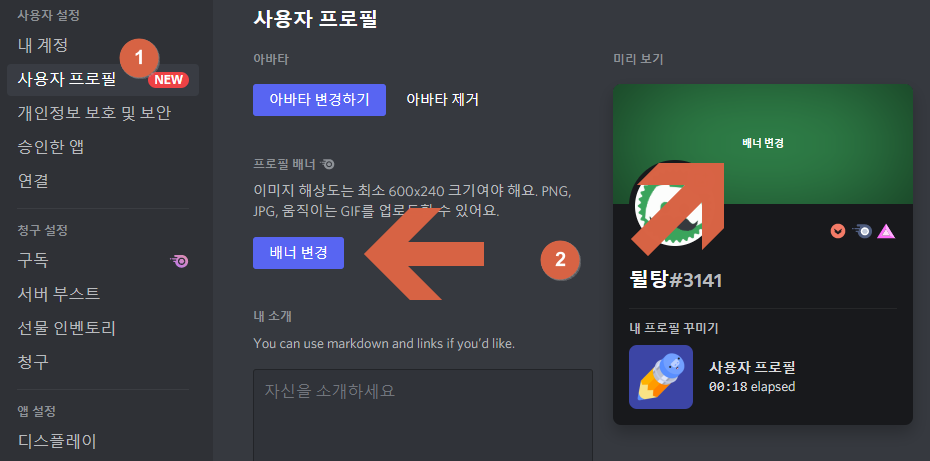Click the markdown hint text under 내 소개
The image size is (930, 461).
pos(384,343)
